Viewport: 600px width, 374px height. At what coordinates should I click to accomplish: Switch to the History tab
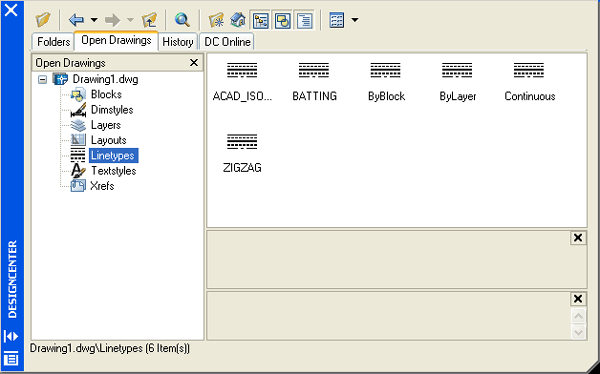click(178, 42)
